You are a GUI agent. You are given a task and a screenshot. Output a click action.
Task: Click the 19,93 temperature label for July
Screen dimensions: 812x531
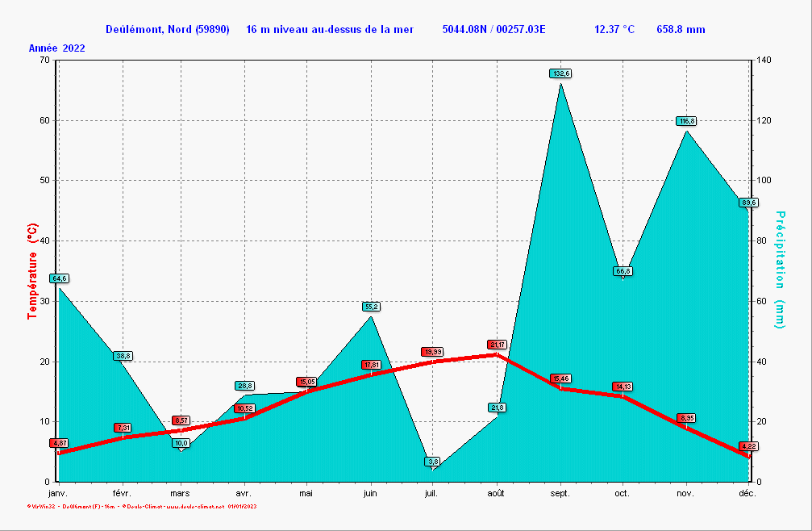pos(432,352)
